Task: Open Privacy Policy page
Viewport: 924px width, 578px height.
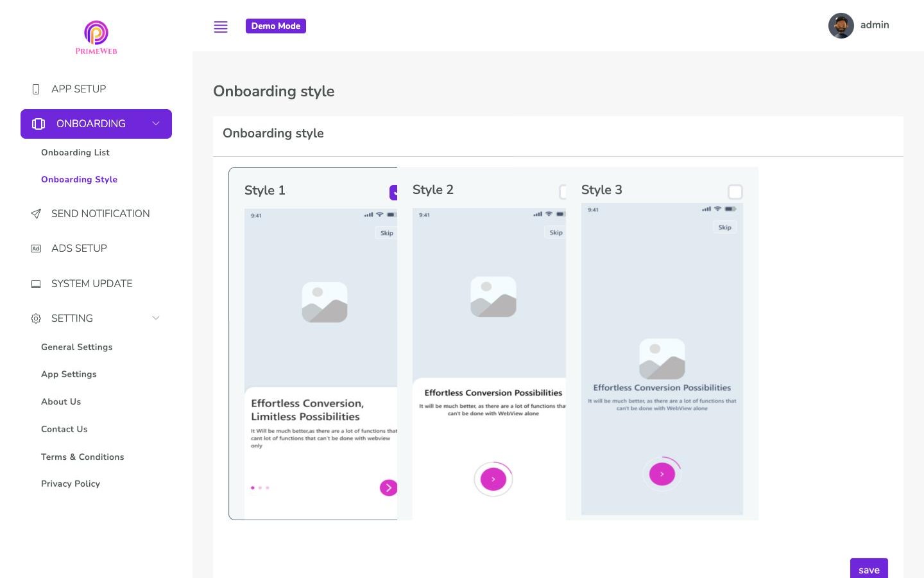Action: [x=71, y=484]
